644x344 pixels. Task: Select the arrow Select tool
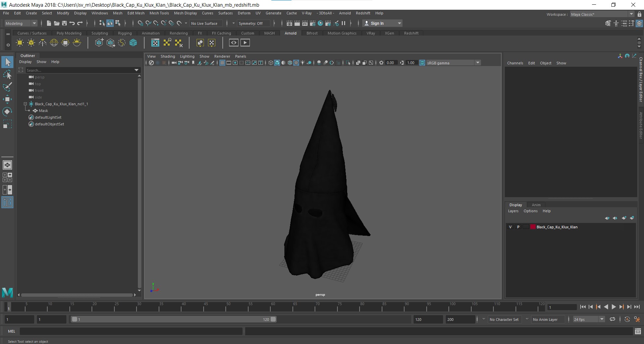tap(7, 62)
